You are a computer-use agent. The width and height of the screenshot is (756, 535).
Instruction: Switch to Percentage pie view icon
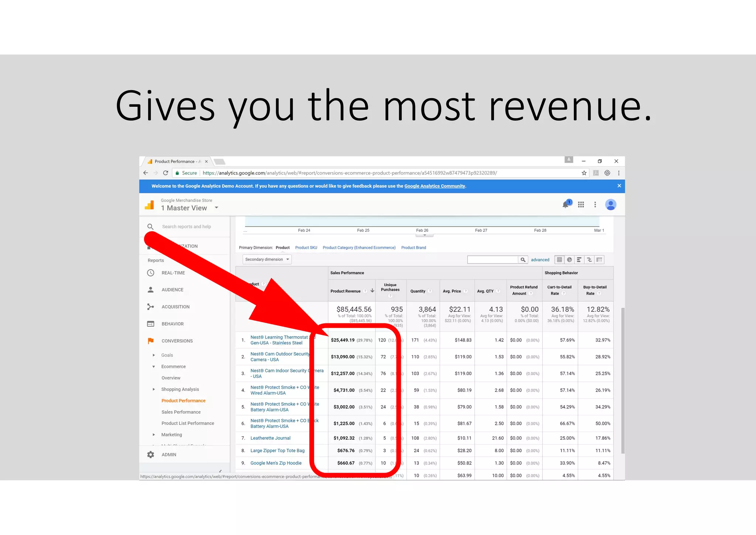click(x=570, y=260)
